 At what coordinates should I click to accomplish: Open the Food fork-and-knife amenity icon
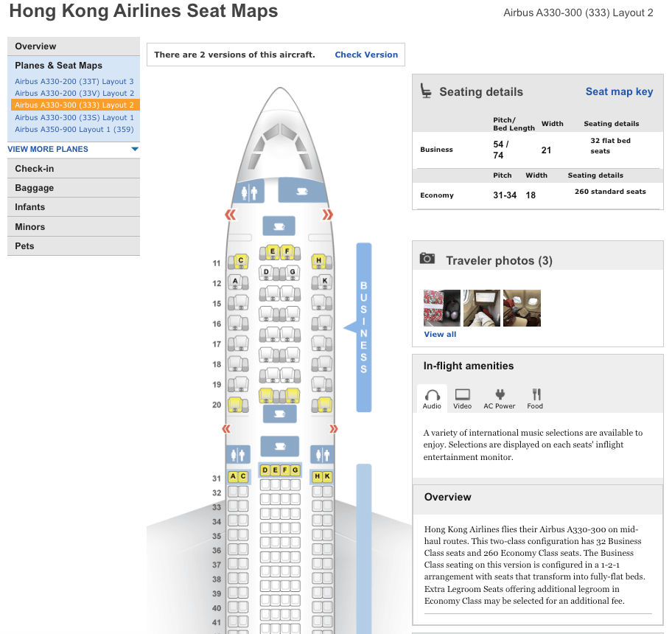(536, 398)
